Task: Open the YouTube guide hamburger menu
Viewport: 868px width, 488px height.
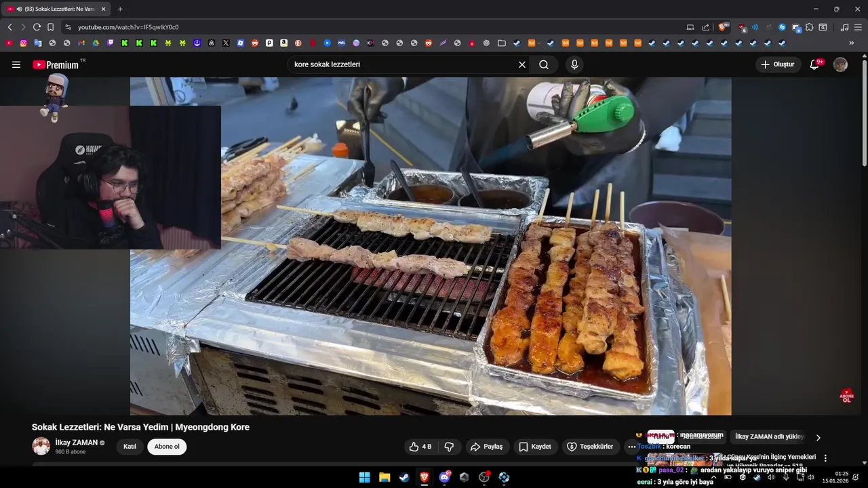Action: (16, 64)
